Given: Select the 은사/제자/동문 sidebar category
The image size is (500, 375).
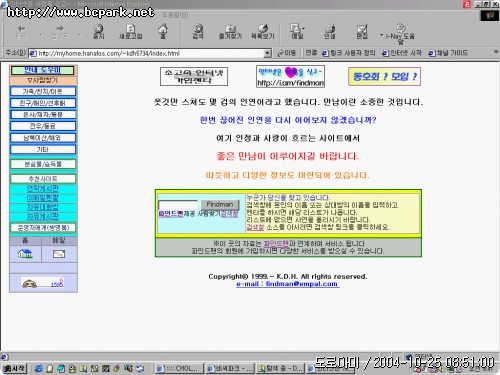Looking at the screenshot, I should 43,115.
